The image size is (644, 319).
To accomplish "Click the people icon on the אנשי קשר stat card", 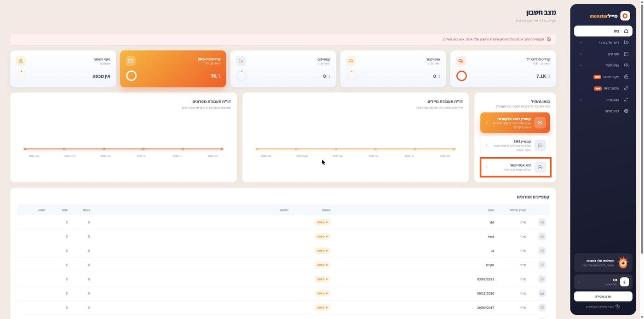I will (x=351, y=61).
